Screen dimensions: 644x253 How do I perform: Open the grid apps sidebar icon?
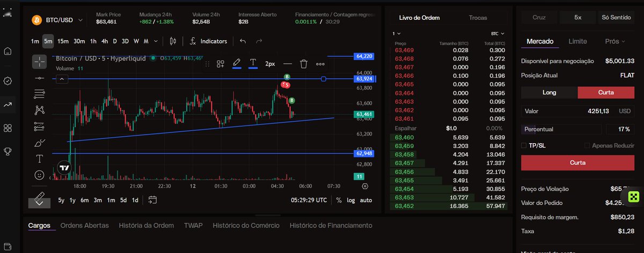click(8, 128)
